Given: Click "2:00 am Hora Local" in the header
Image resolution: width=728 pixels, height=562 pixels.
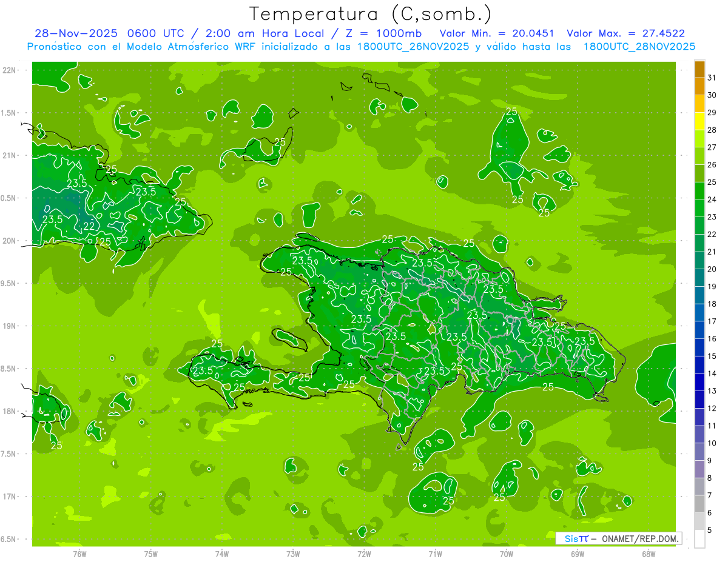Looking at the screenshot, I should [264, 33].
